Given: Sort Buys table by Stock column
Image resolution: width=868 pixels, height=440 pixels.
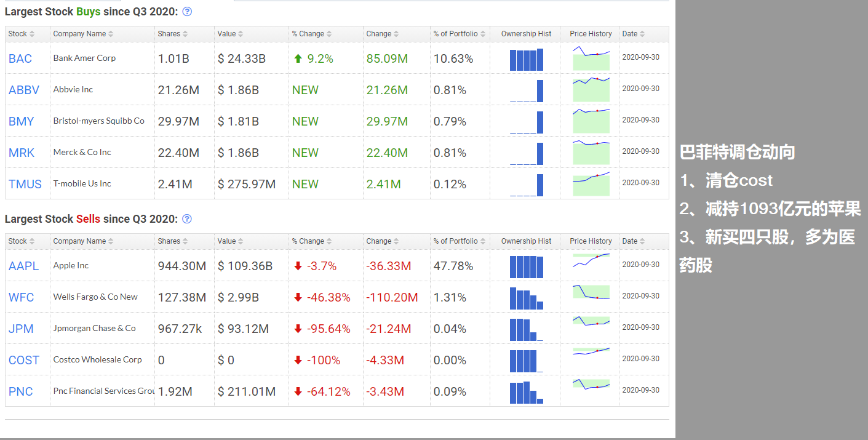Looking at the screenshot, I should (22, 34).
